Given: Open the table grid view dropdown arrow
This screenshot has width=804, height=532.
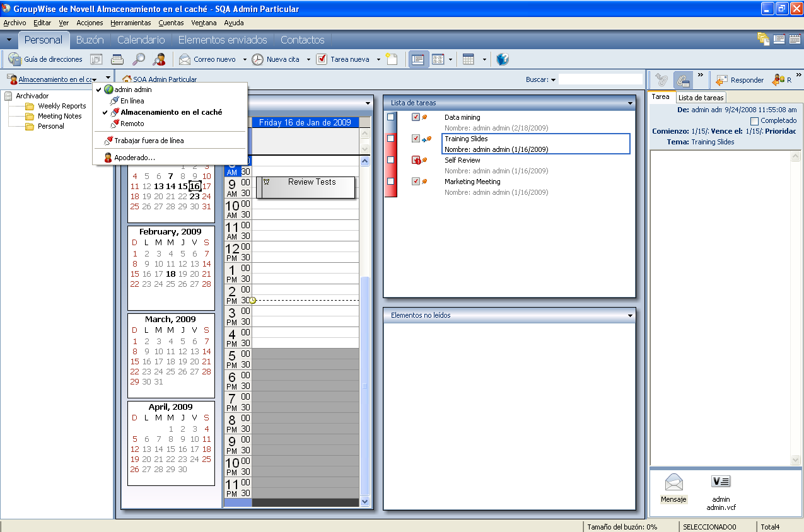Looking at the screenshot, I should click(x=484, y=60).
